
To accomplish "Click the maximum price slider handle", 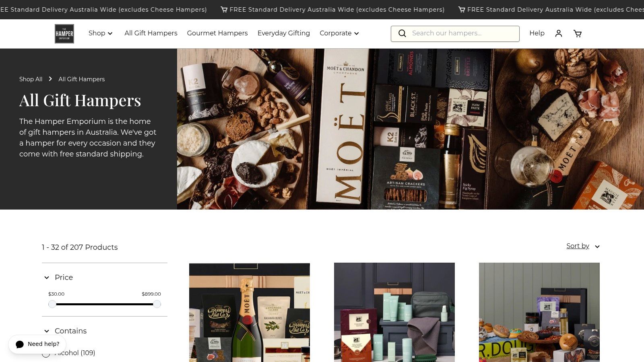I will tap(157, 304).
